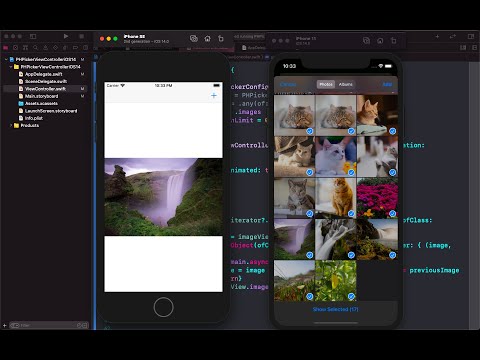Image resolution: width=480 pixels, height=360 pixels.
Task: Tap the blurred white cat paws photo
Action: click(377, 156)
